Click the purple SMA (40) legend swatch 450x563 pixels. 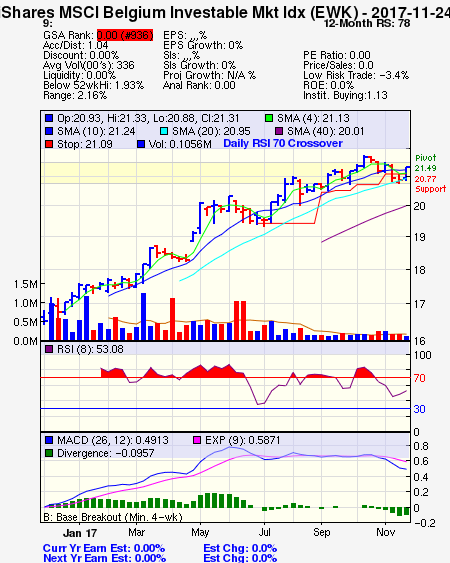[279, 131]
